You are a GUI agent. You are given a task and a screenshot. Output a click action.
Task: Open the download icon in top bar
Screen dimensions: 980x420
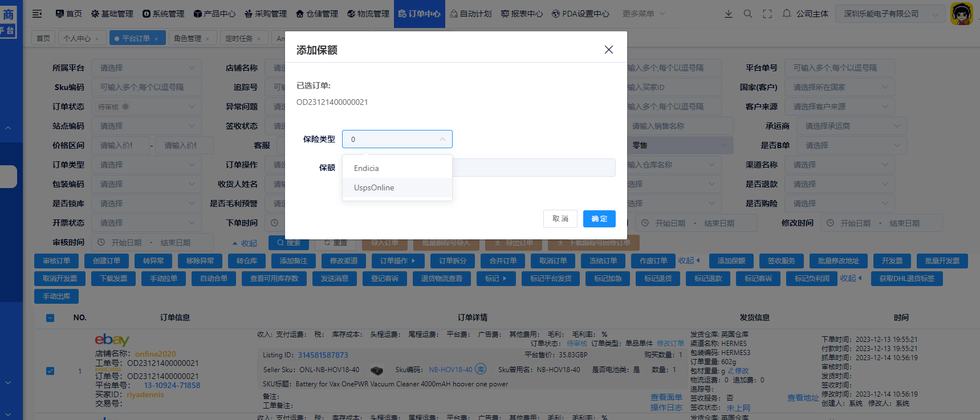point(729,14)
